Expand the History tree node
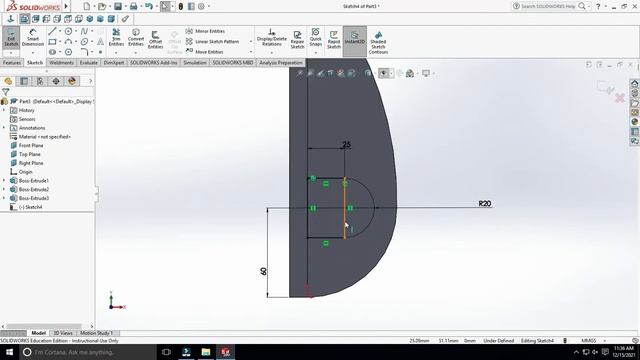This screenshot has width=640, height=360. click(x=4, y=110)
